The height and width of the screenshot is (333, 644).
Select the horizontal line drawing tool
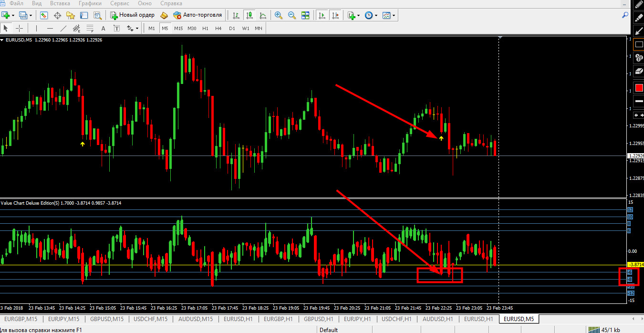point(49,28)
